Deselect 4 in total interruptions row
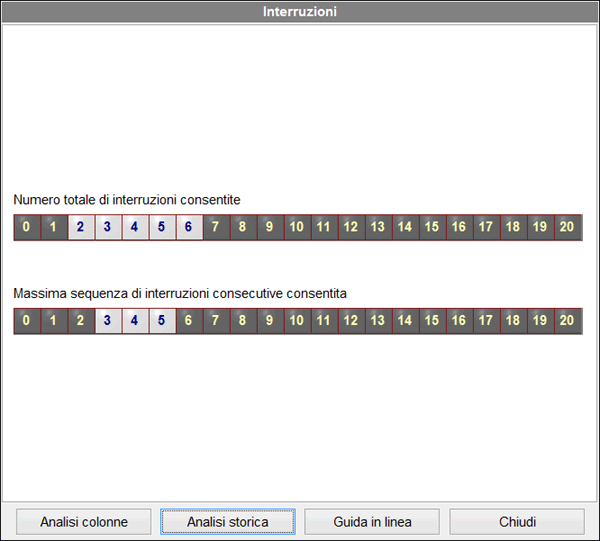 (134, 227)
